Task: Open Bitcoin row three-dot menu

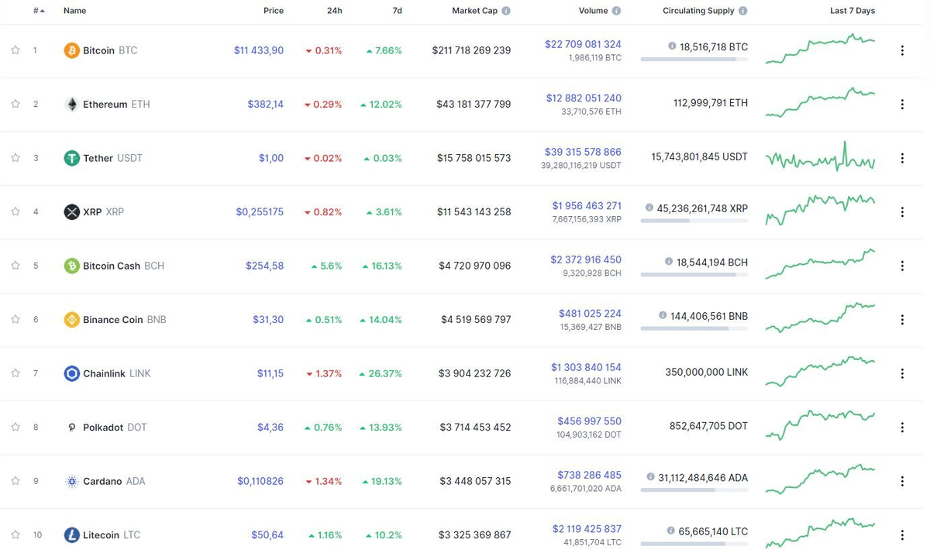Action: 902,50
